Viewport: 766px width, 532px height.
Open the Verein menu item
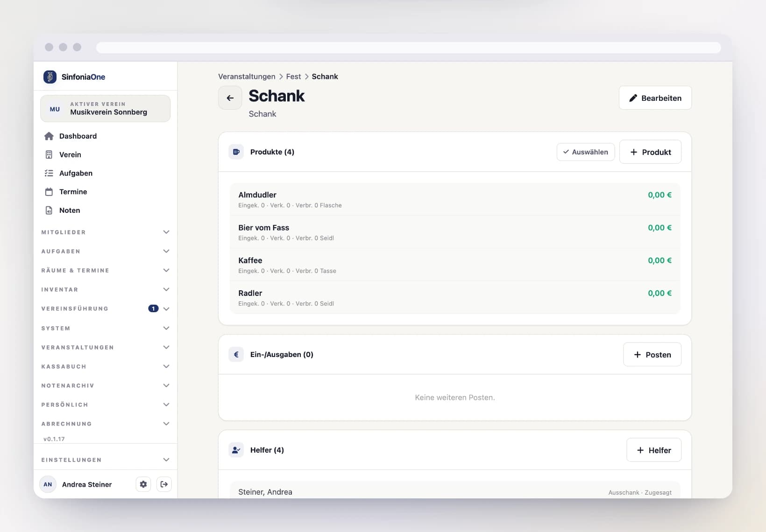[x=105, y=154]
